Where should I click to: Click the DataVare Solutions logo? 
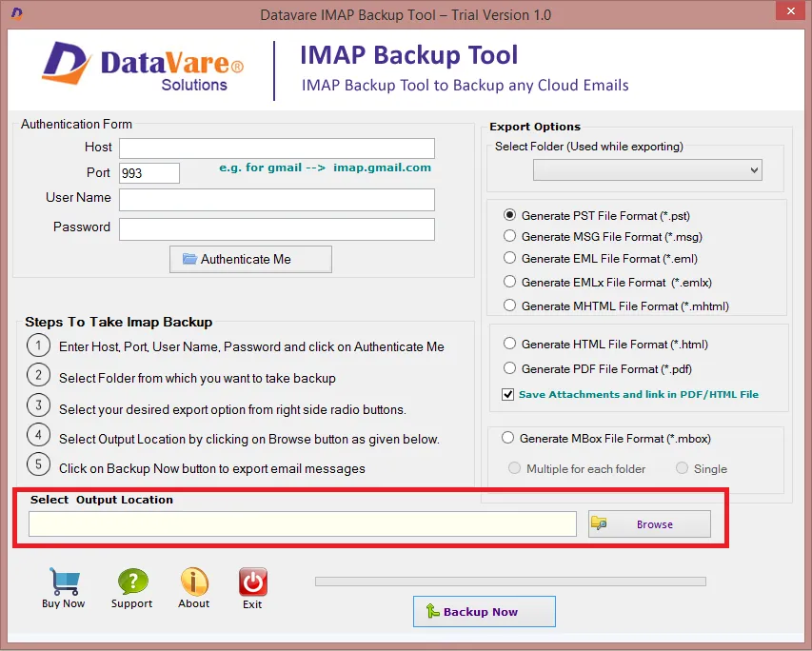click(143, 67)
